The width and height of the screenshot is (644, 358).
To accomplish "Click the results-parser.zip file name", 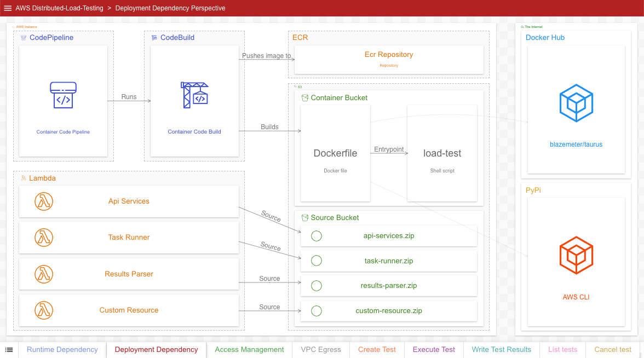I will (x=389, y=285).
